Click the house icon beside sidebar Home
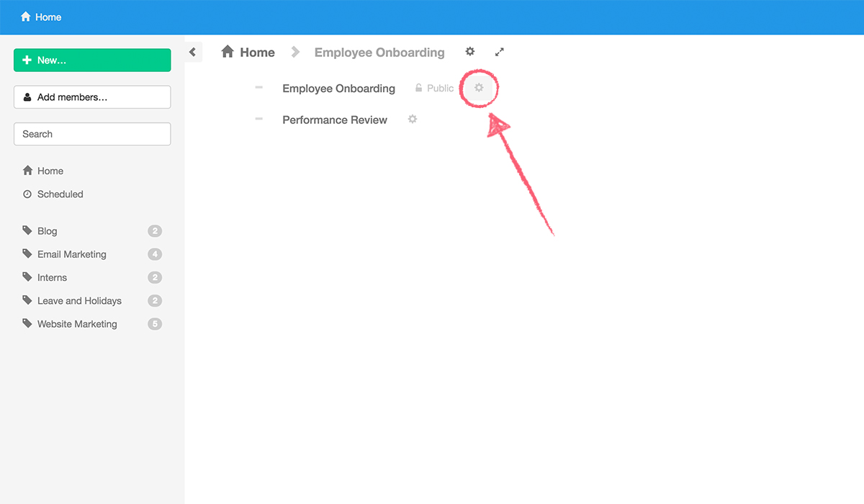864x504 pixels. [27, 171]
